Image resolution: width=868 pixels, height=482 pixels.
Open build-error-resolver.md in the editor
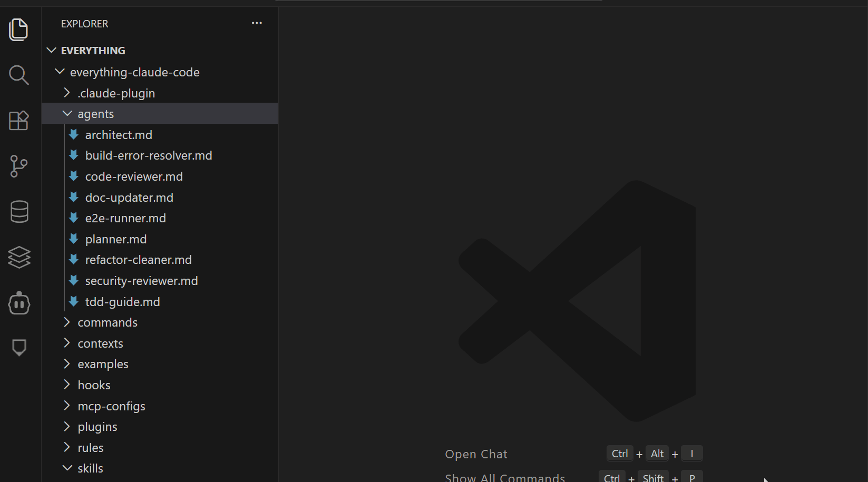coord(149,155)
